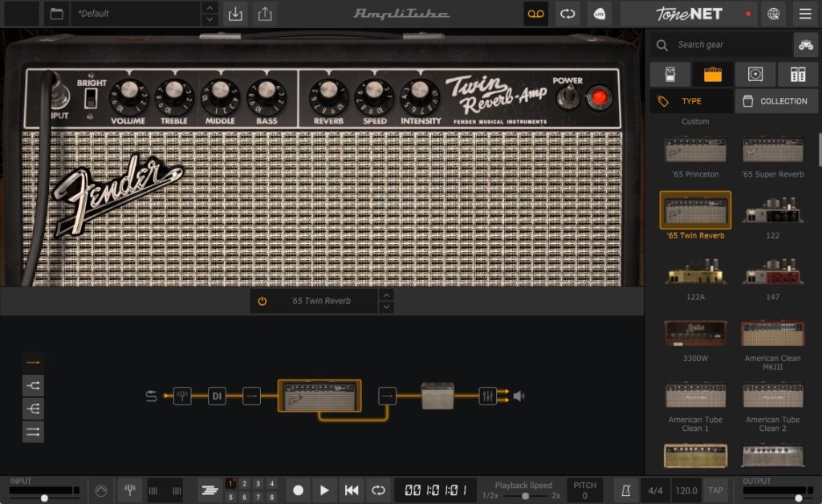The image size is (822, 504).
Task: Select the serial single-line routing icon
Action: pos(33,362)
